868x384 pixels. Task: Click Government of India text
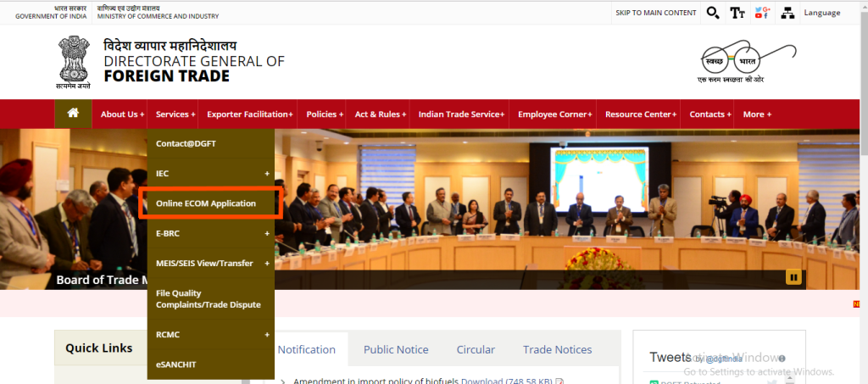(51, 16)
